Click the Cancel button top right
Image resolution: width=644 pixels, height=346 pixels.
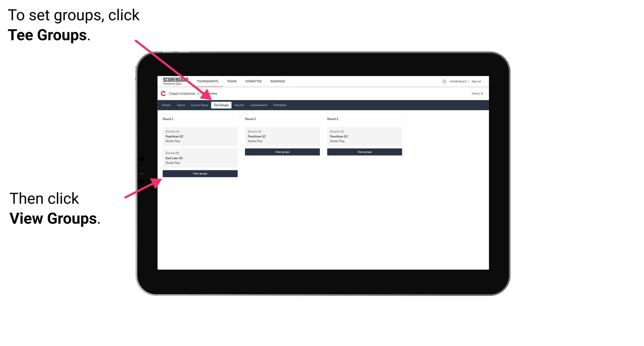point(477,93)
